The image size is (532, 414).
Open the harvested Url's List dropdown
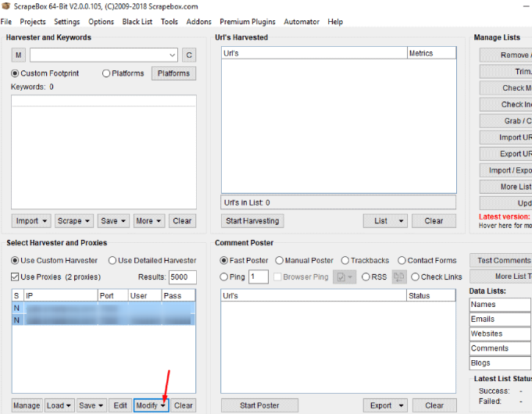coord(385,221)
